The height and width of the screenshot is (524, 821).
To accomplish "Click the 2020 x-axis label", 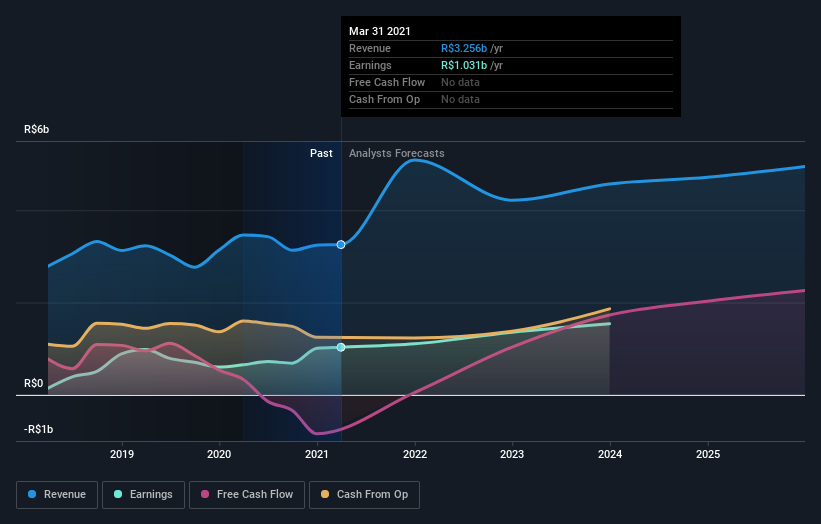I will pos(219,454).
